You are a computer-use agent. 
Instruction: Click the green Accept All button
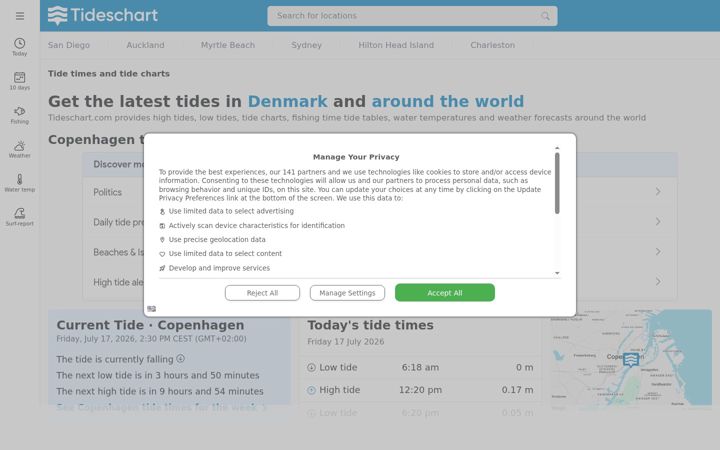pyautogui.click(x=444, y=292)
